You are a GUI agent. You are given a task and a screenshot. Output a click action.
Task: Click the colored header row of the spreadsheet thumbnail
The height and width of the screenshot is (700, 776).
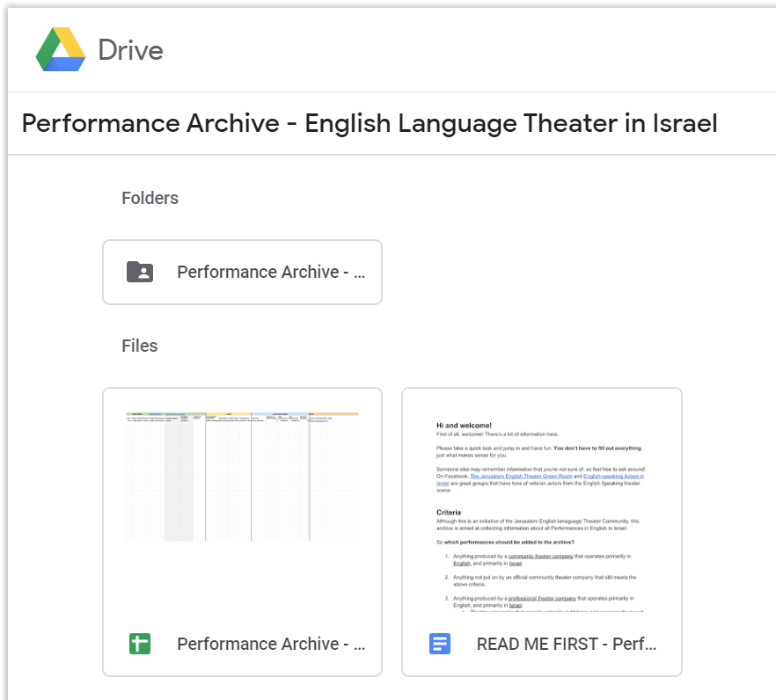[x=242, y=415]
